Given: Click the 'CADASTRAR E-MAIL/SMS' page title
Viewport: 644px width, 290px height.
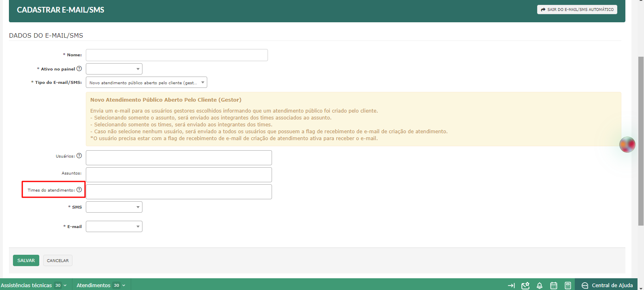Looking at the screenshot, I should (61, 10).
